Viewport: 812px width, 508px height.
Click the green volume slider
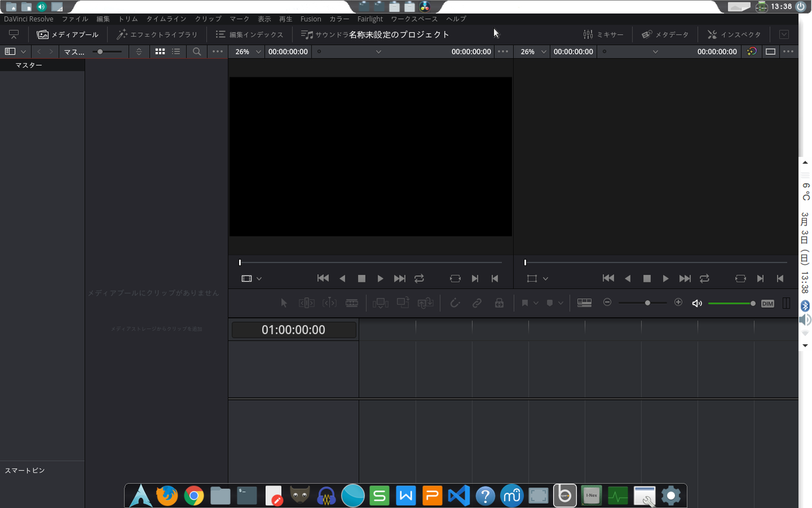tap(730, 304)
